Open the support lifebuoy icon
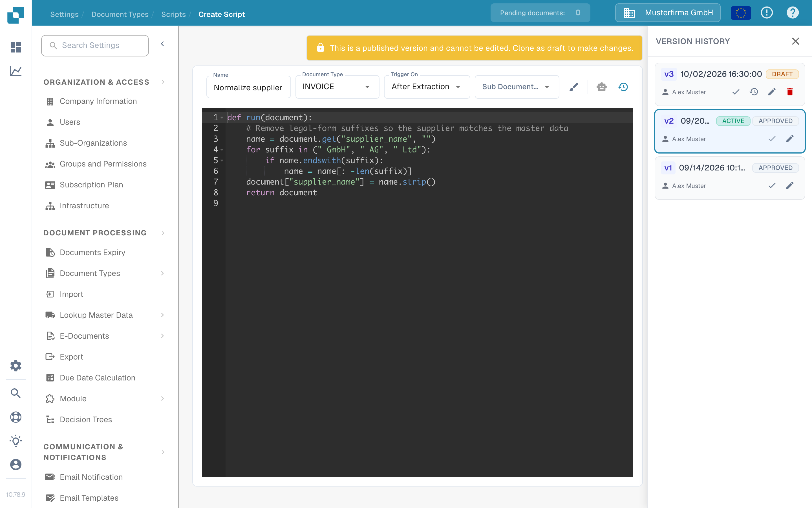The width and height of the screenshot is (812, 508). point(16,417)
